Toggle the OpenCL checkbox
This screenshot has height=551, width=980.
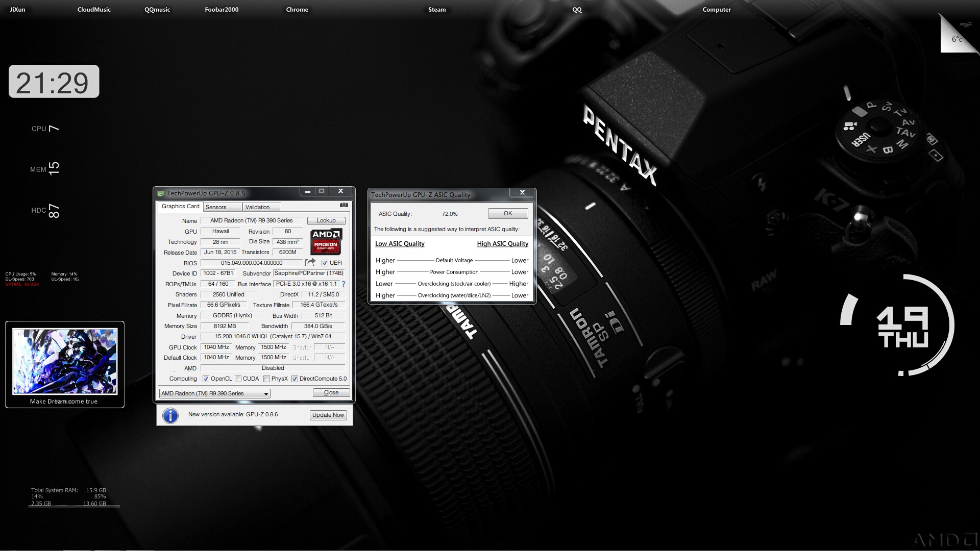[206, 379]
